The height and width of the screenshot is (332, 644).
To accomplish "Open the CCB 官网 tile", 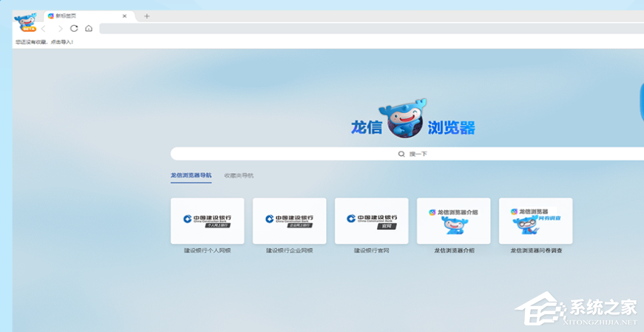I will click(372, 220).
